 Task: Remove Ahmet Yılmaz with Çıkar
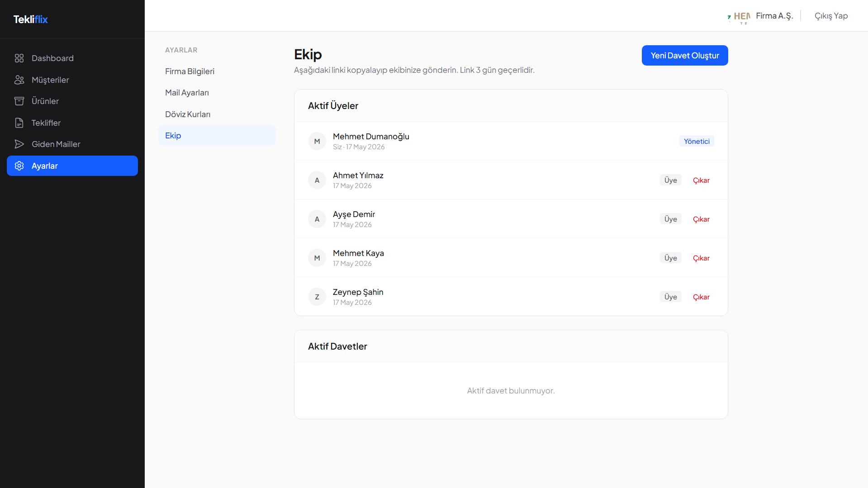(x=701, y=180)
